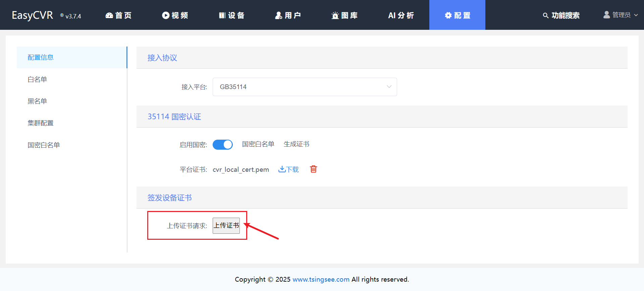The width and height of the screenshot is (644, 291).
Task: Go to 视频 video section
Action: pos(175,15)
